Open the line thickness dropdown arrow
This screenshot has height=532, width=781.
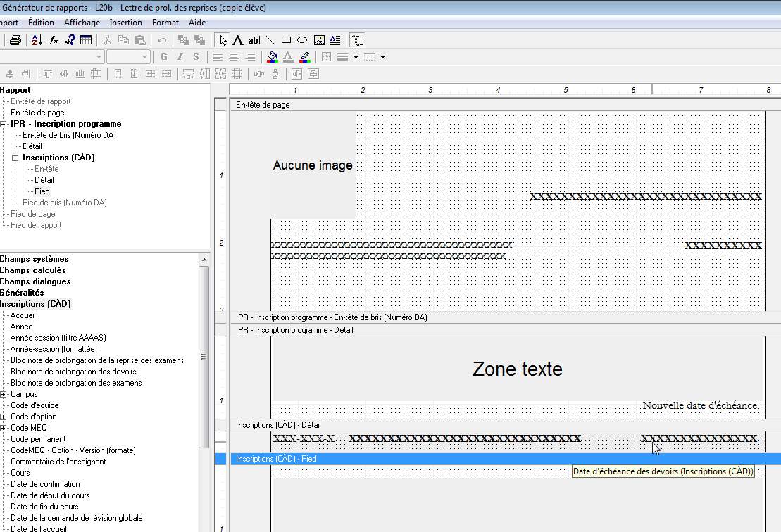(356, 57)
